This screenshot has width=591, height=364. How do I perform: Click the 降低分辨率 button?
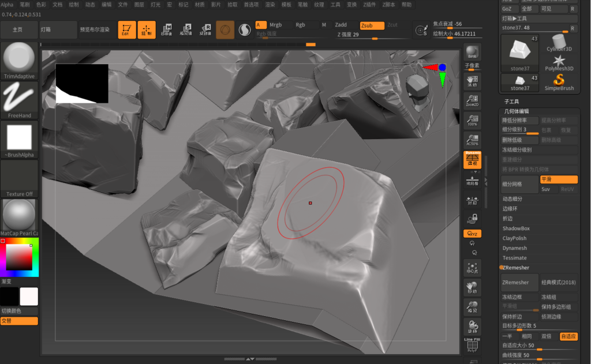coord(519,120)
